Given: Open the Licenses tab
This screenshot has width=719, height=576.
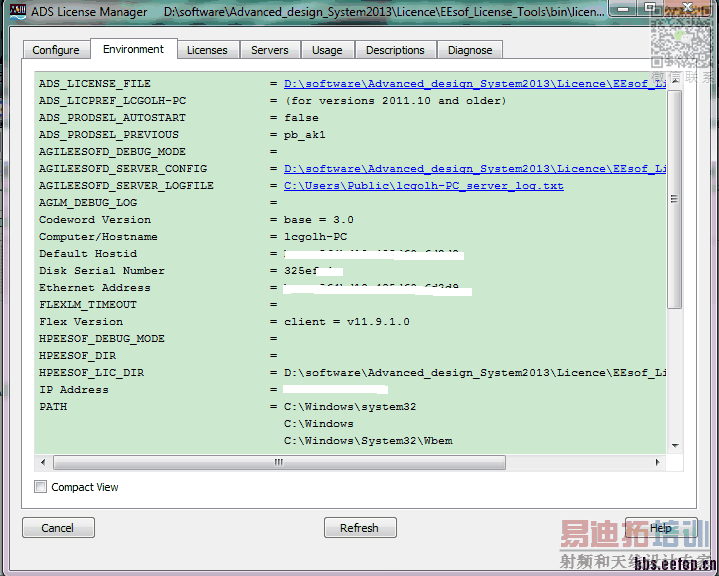Looking at the screenshot, I should click(x=207, y=50).
